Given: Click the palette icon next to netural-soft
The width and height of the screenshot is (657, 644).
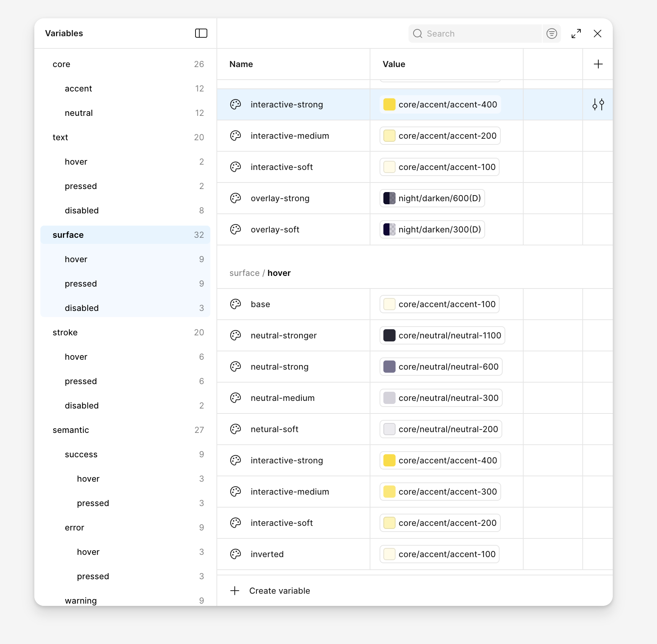Looking at the screenshot, I should coord(236,429).
